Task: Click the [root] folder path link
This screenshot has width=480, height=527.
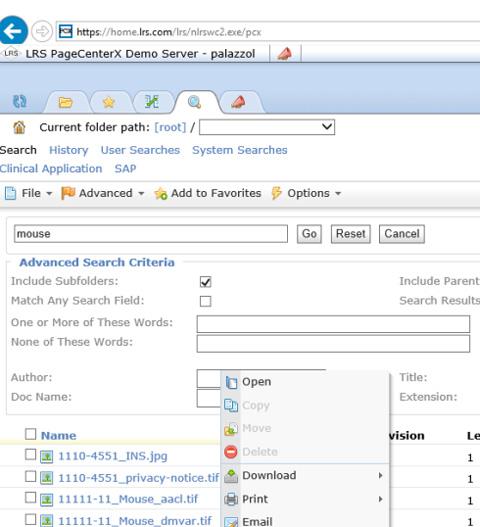Action: [x=170, y=127]
